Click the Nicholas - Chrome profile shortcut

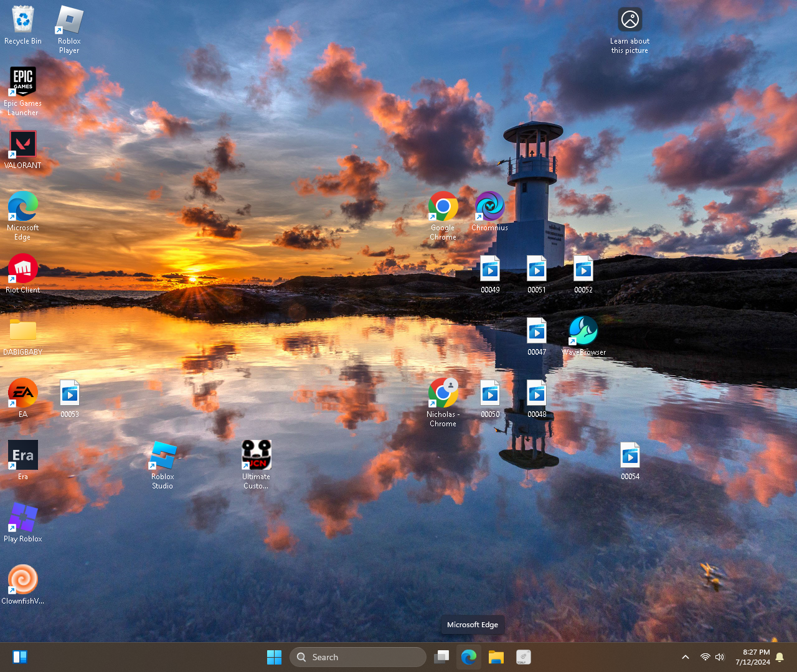point(443,393)
